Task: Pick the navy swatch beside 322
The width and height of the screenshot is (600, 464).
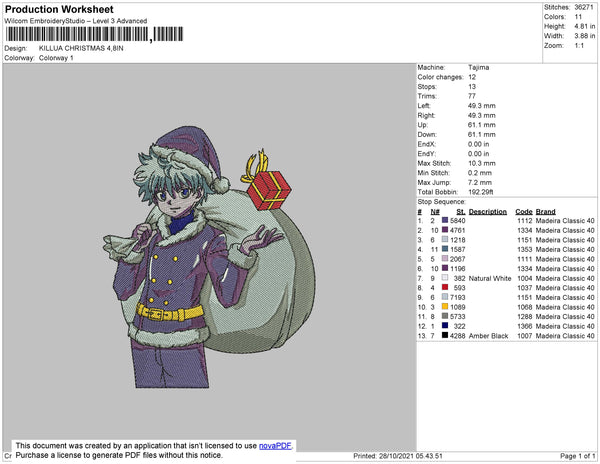Action: tap(445, 326)
